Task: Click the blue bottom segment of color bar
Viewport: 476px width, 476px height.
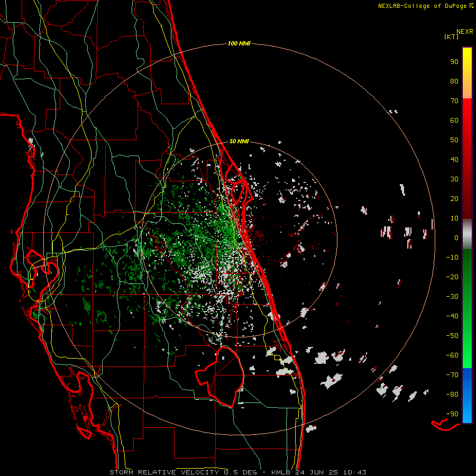Action: coord(467,396)
